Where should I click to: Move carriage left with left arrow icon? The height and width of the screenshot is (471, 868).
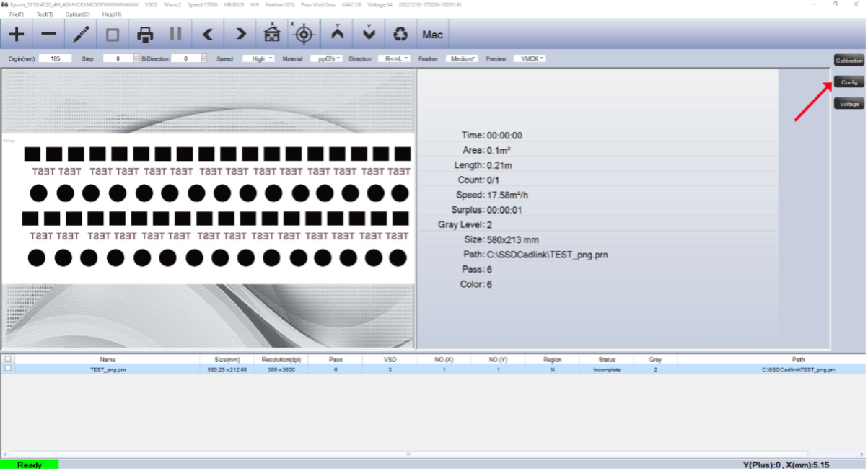click(x=208, y=34)
